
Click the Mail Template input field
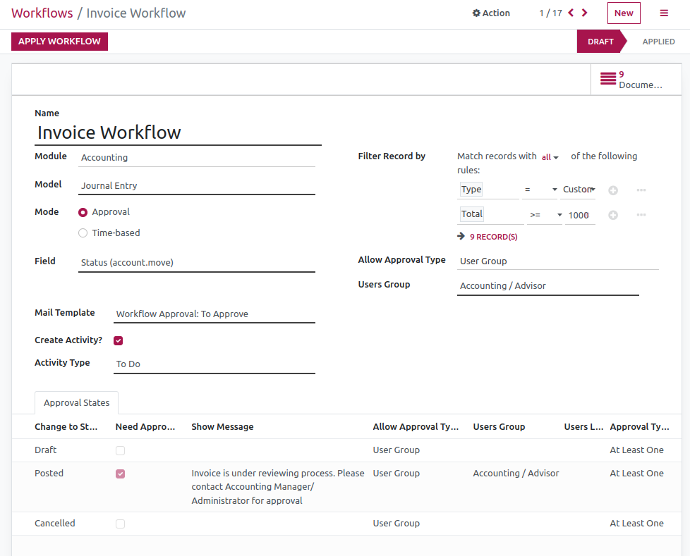click(x=214, y=314)
